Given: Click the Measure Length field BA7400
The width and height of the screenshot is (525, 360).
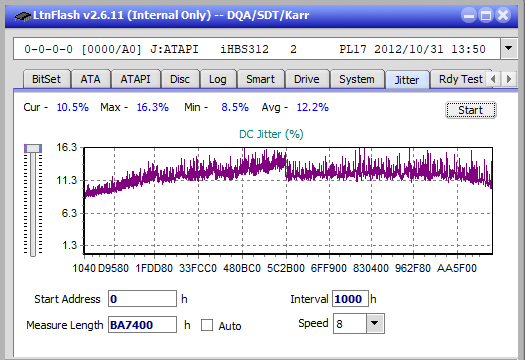Looking at the screenshot, I should [142, 325].
